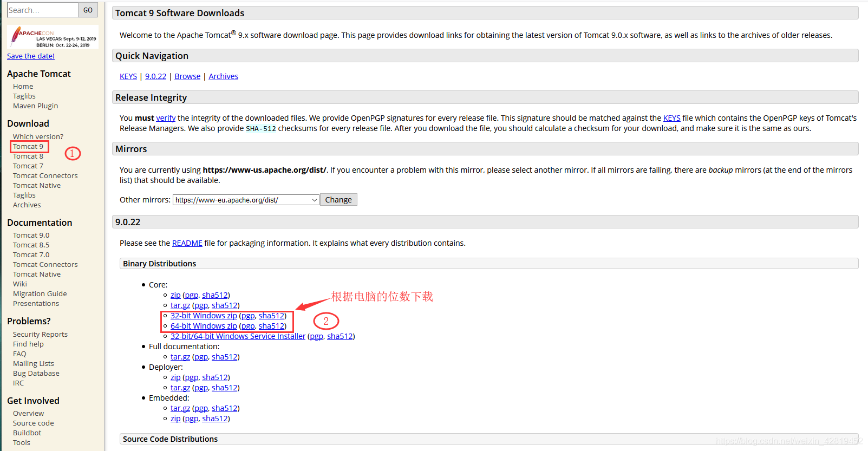The image size is (868, 451).
Task: Open Tomcat 8.5 documentation link
Action: coord(31,245)
